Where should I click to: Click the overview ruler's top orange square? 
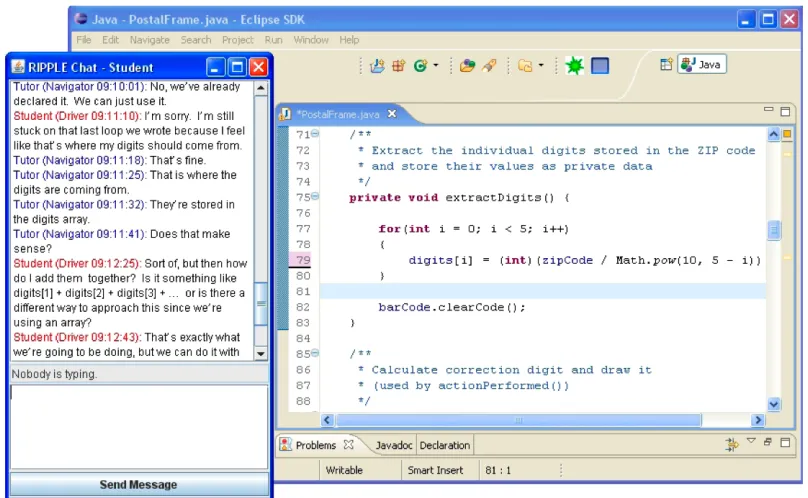click(x=787, y=134)
